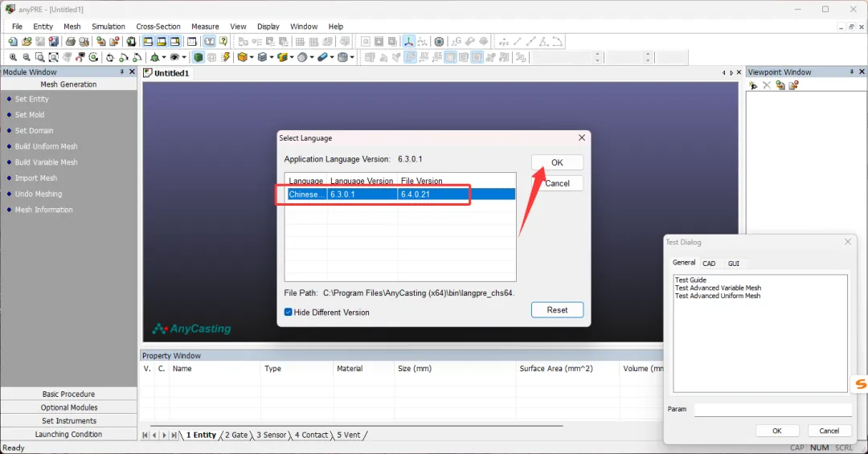Open dropdown arrow beside gray cylinder icon
This screenshot has width=868, height=454.
[x=352, y=57]
